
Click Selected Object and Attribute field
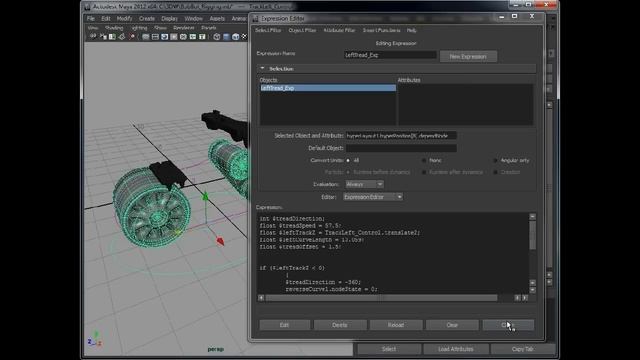coord(401,136)
